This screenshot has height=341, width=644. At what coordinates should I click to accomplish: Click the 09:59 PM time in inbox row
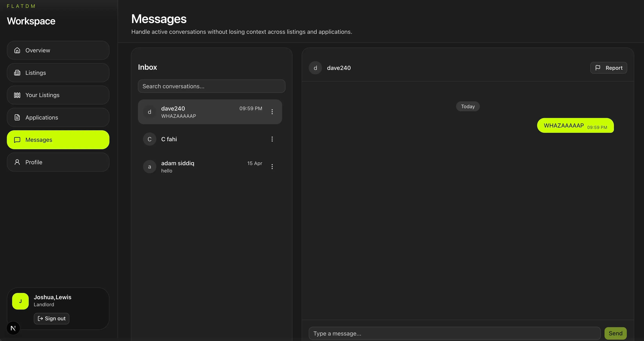pos(251,108)
